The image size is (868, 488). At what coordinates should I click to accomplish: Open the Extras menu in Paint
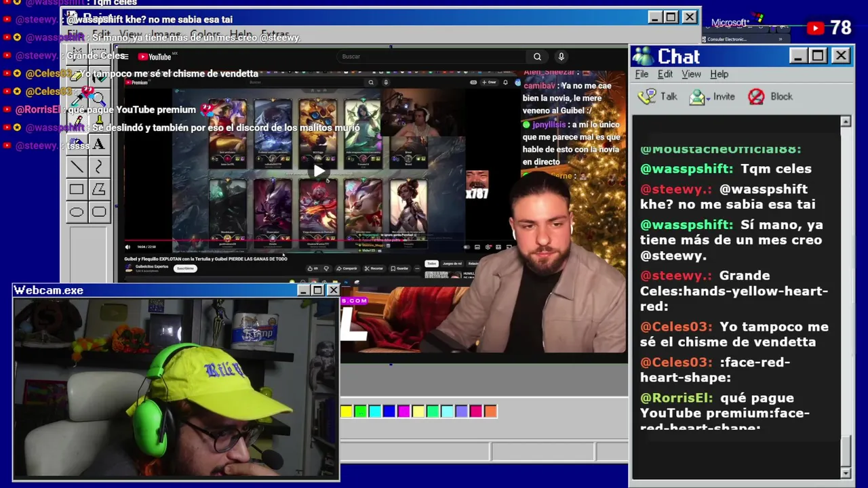[275, 34]
